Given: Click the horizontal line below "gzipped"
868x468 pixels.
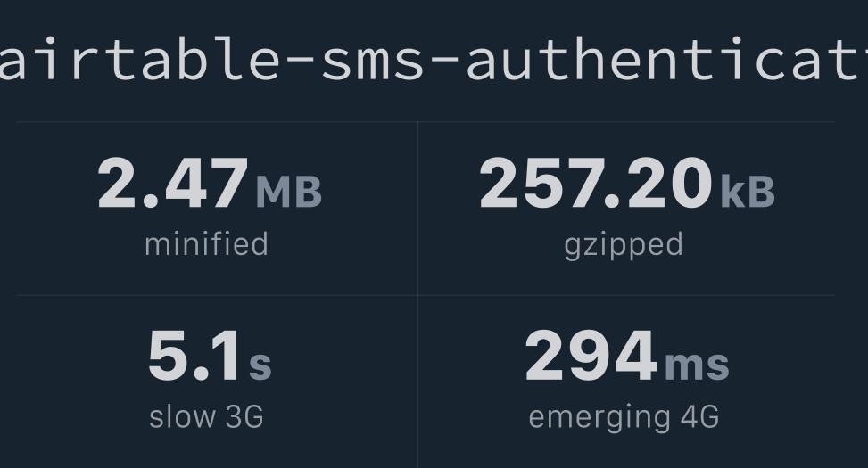Looking at the screenshot, I should pyautogui.click(x=626, y=295).
